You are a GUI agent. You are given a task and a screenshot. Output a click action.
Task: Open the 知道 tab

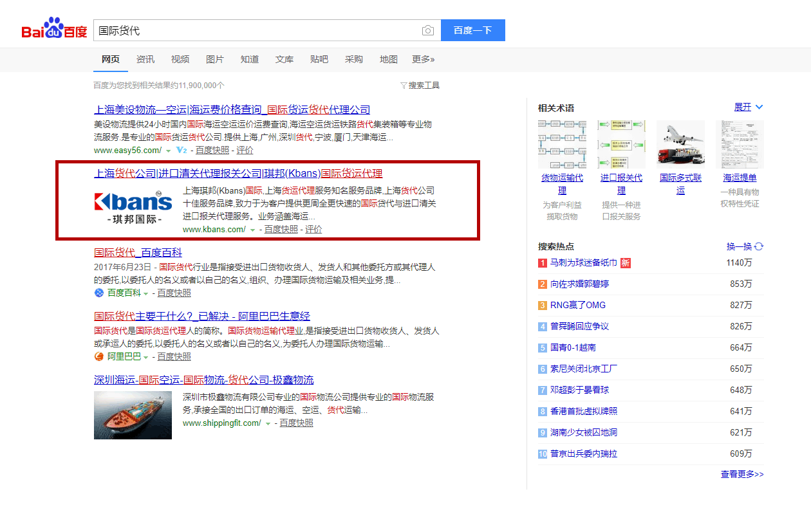coord(250,59)
